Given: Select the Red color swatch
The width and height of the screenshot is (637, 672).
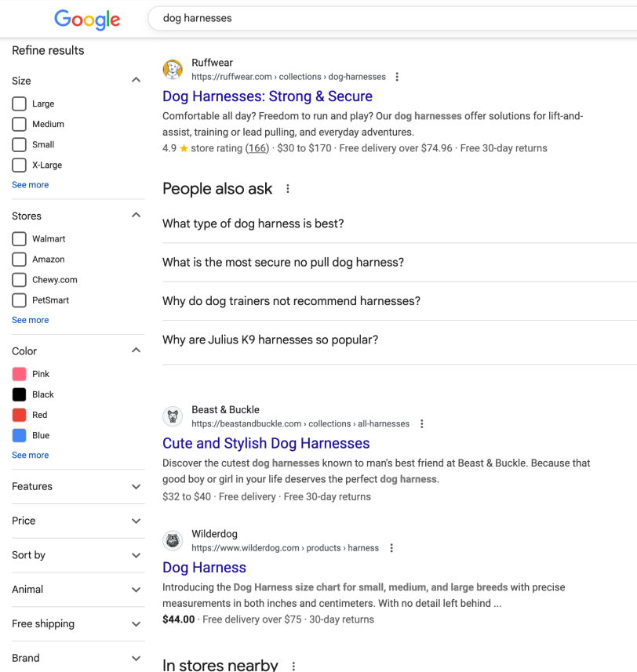Looking at the screenshot, I should coord(20,415).
